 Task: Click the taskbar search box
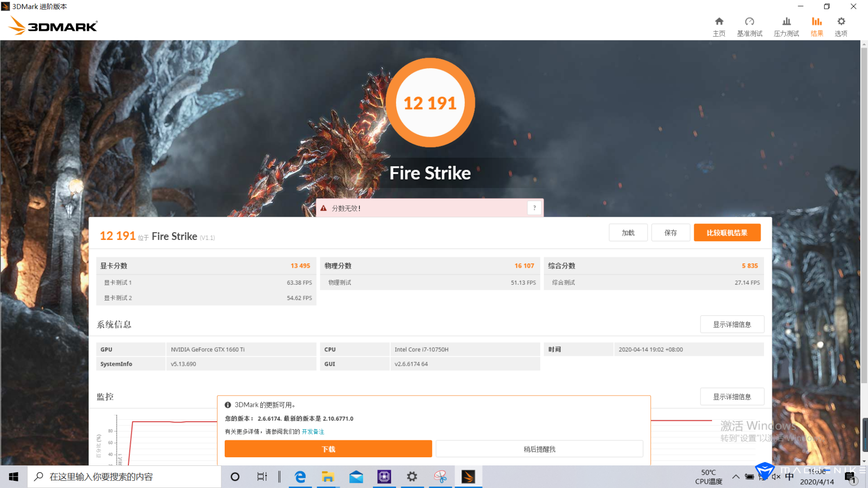(x=124, y=476)
